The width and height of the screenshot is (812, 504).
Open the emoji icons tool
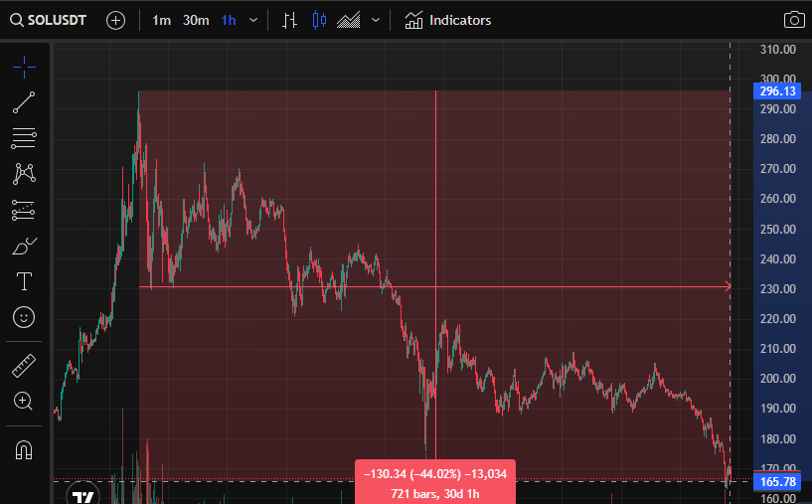tap(24, 317)
